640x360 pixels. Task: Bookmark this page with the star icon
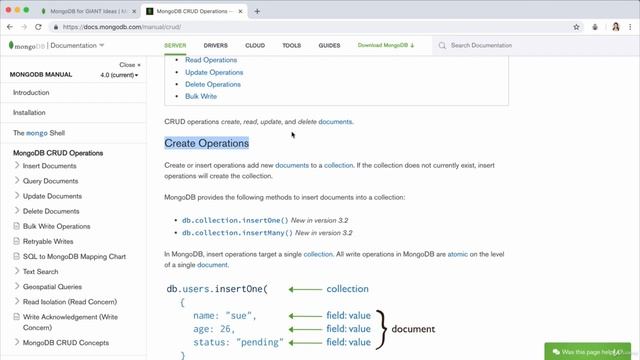(x=576, y=27)
